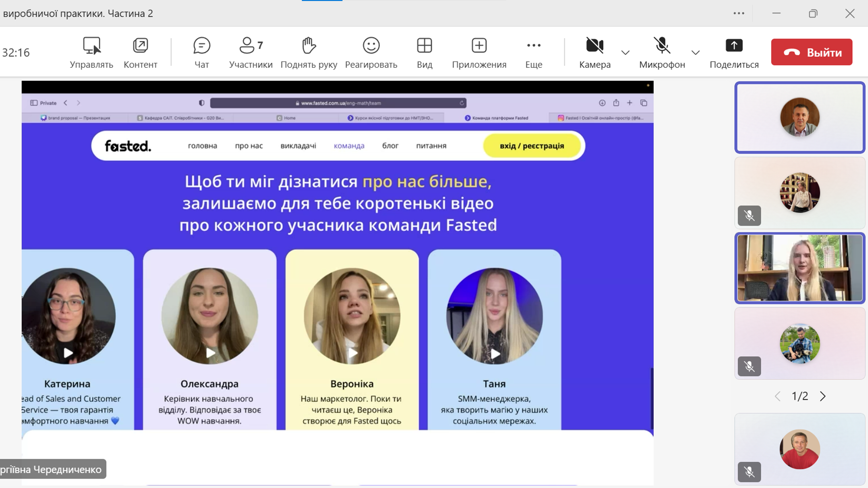Leave the meeting with Выйти
The height and width of the screenshot is (488, 868).
(812, 52)
